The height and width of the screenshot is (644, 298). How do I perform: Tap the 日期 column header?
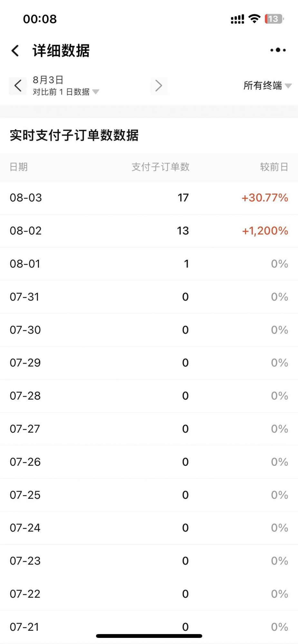point(19,167)
